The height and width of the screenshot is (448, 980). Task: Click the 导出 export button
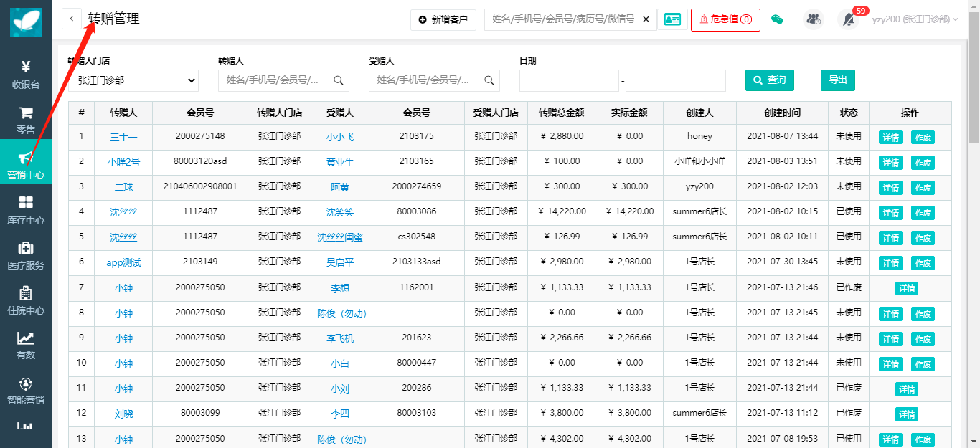(x=838, y=80)
